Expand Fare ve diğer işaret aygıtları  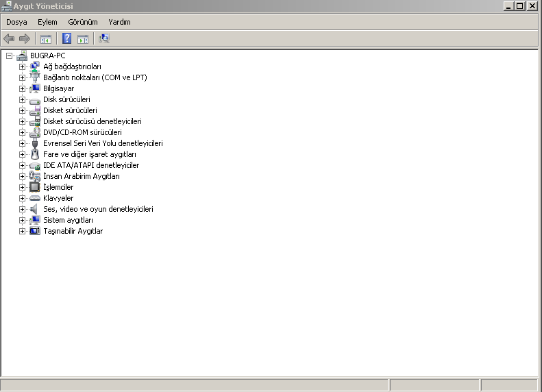22,154
